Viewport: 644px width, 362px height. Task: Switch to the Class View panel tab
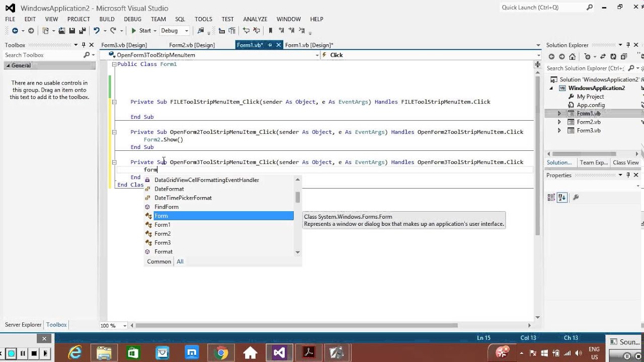pos(626,162)
